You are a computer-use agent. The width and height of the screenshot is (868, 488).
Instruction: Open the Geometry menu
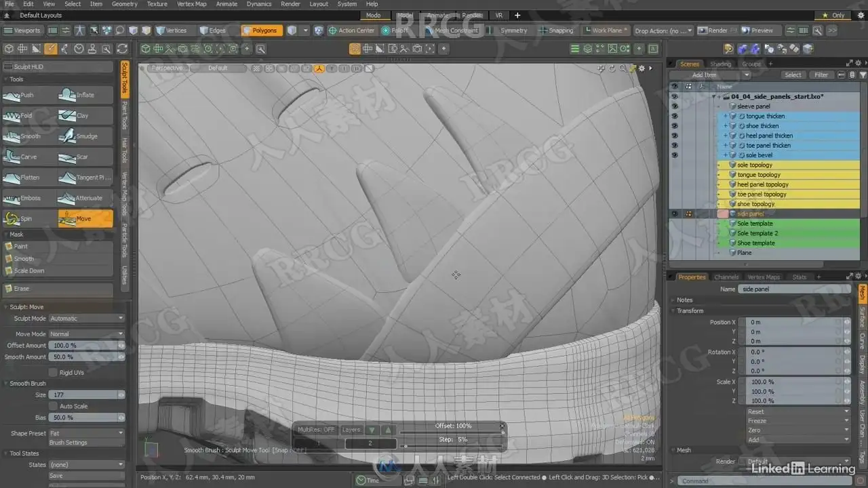click(124, 4)
